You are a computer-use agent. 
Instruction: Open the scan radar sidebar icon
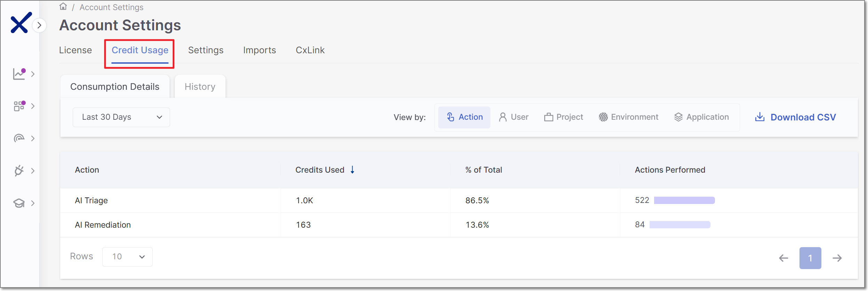click(19, 138)
